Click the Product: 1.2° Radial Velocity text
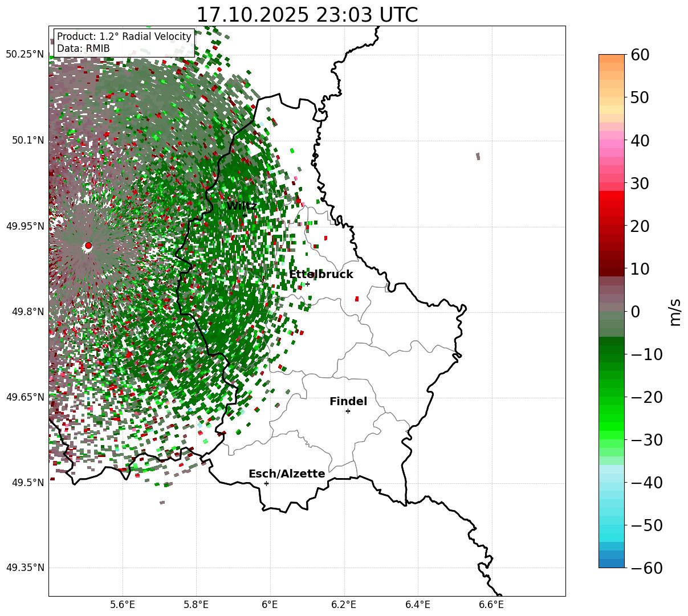 point(124,36)
